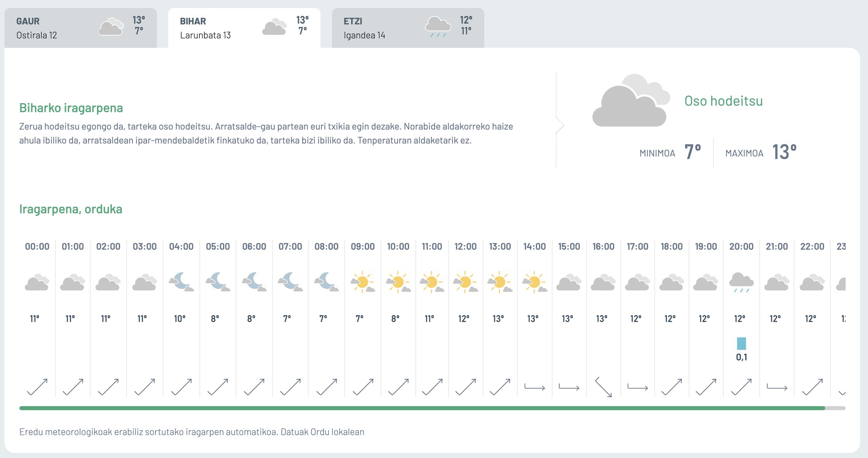Click the 19:00 hour label

click(x=706, y=247)
